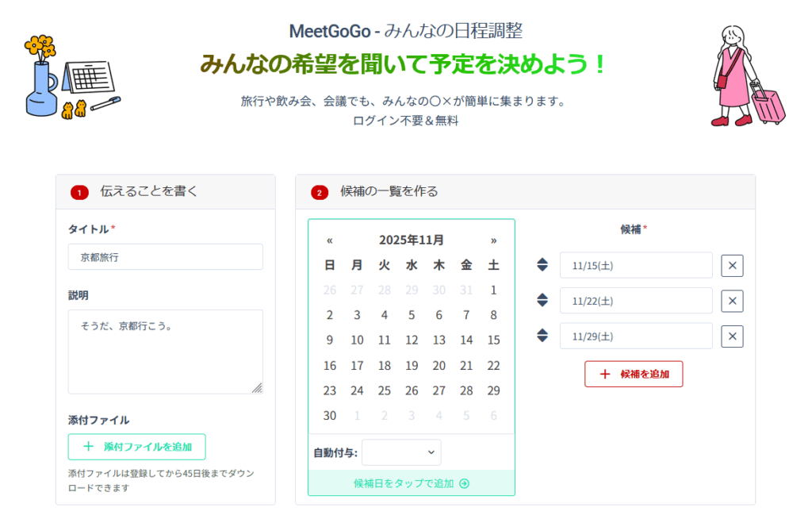Click the 添付ファイルを追加 button
Image resolution: width=812 pixels, height=519 pixels.
pyautogui.click(x=136, y=447)
